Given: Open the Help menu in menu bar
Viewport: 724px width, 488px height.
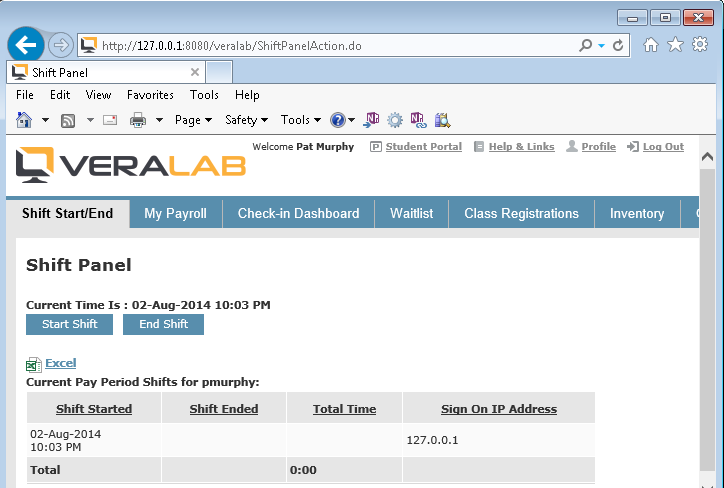Looking at the screenshot, I should click(x=247, y=95).
